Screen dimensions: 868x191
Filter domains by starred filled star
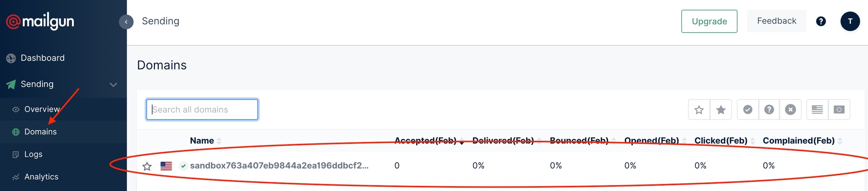click(x=721, y=110)
